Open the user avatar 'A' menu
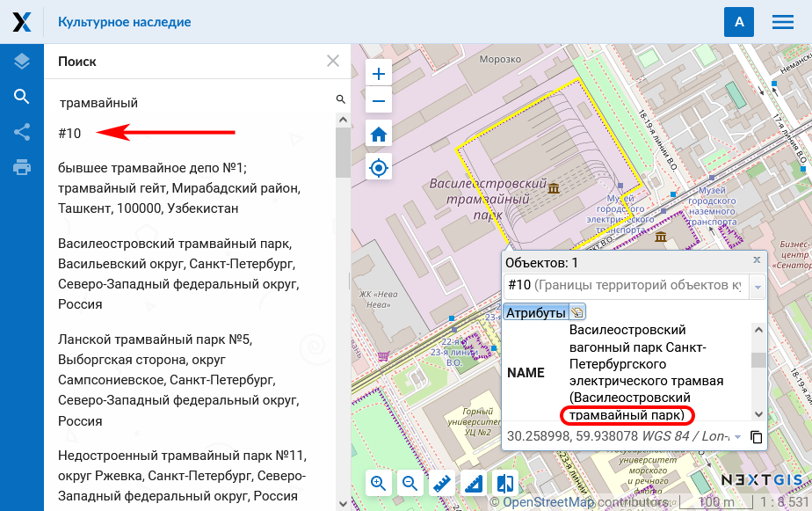Image resolution: width=812 pixels, height=511 pixels. (x=739, y=22)
